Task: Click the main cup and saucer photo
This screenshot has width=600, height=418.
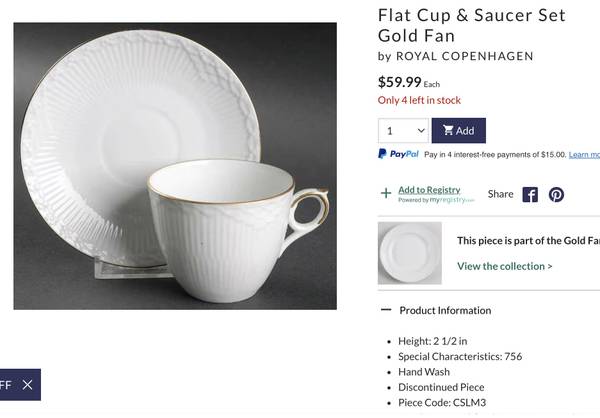Action: click(x=175, y=166)
